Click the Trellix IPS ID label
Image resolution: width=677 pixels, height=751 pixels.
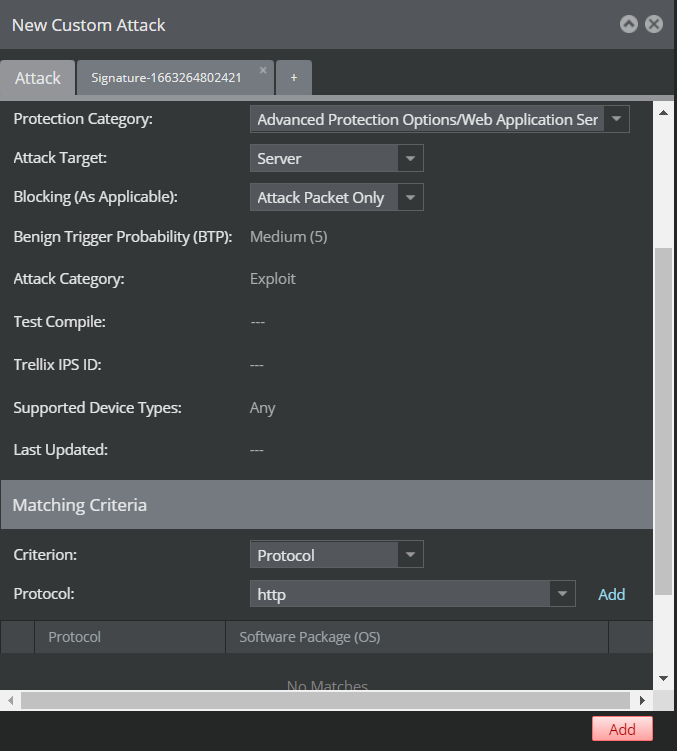pyautogui.click(x=57, y=364)
